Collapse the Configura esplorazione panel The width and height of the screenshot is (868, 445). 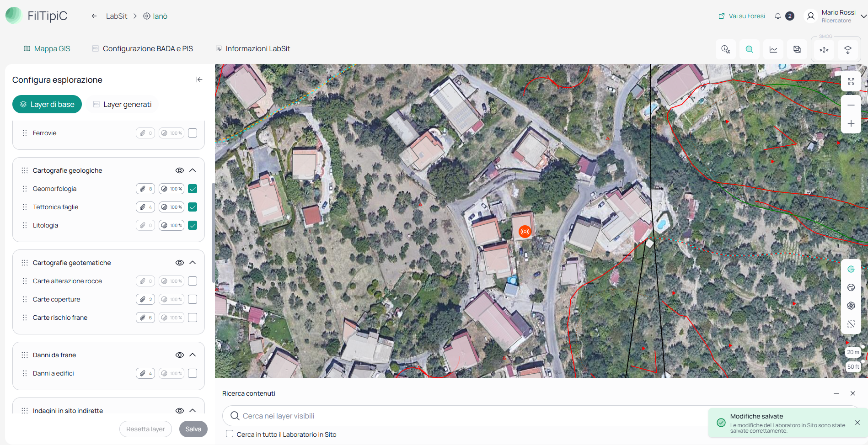pyautogui.click(x=199, y=79)
